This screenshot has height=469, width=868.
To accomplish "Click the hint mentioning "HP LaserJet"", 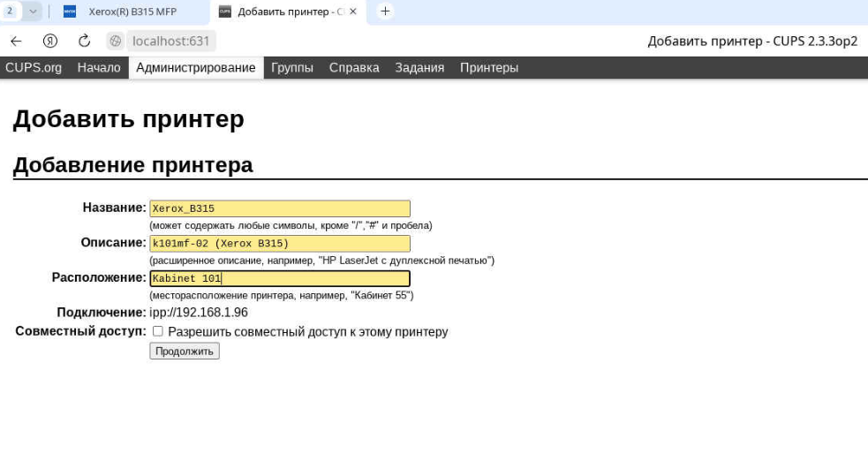I will [x=321, y=261].
